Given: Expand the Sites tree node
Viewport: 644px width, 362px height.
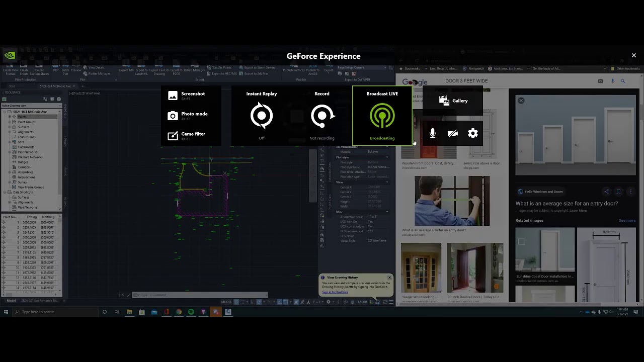Looking at the screenshot, I should 10,142.
